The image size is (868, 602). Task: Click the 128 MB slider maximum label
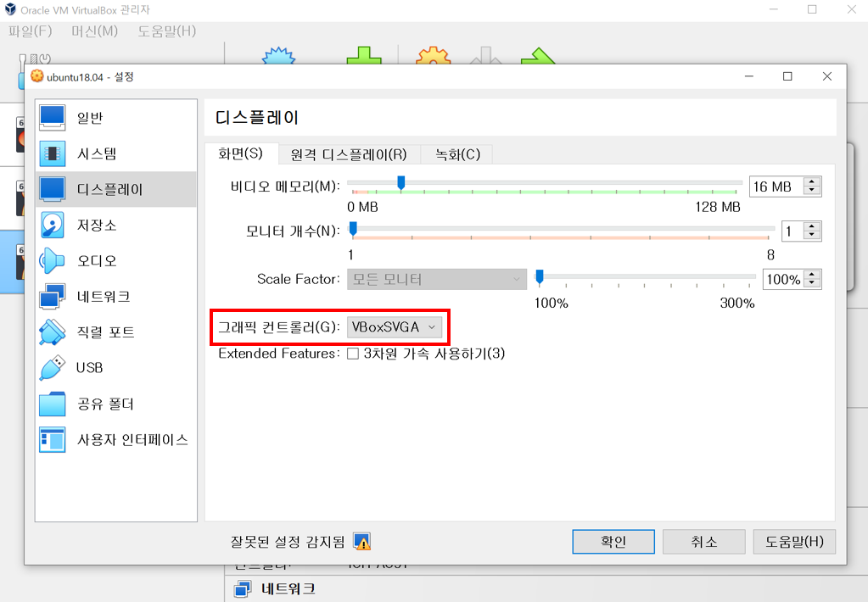point(718,207)
